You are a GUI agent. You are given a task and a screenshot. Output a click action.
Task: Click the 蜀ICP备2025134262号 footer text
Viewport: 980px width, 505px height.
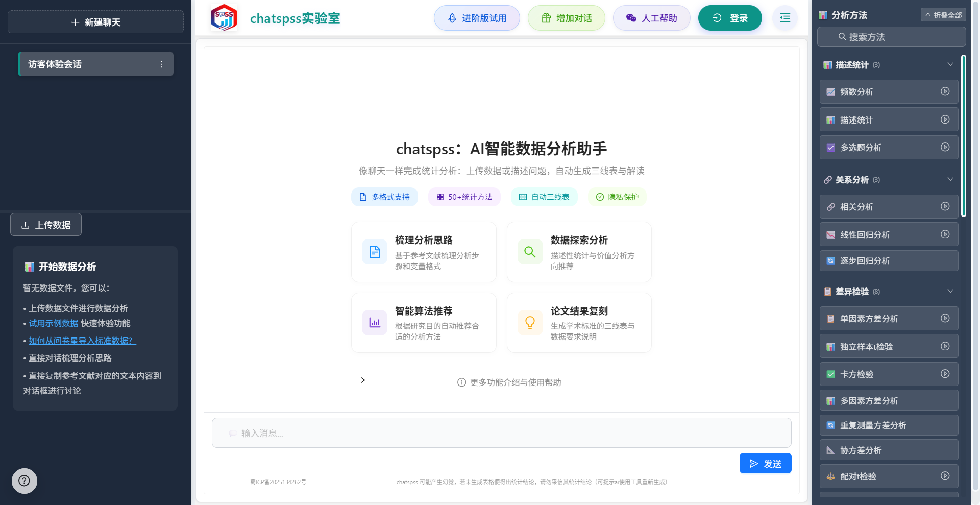tap(278, 482)
